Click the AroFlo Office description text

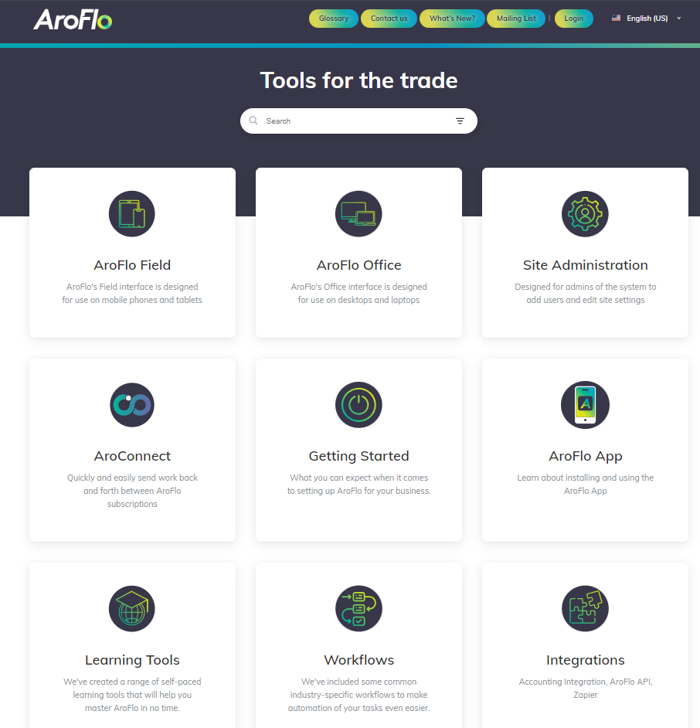click(x=358, y=294)
